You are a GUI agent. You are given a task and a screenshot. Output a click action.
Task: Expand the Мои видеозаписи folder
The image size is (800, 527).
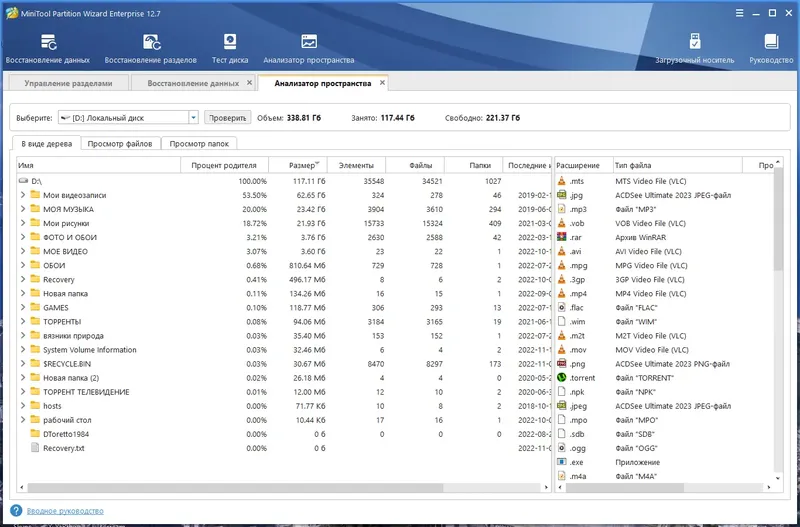23,195
